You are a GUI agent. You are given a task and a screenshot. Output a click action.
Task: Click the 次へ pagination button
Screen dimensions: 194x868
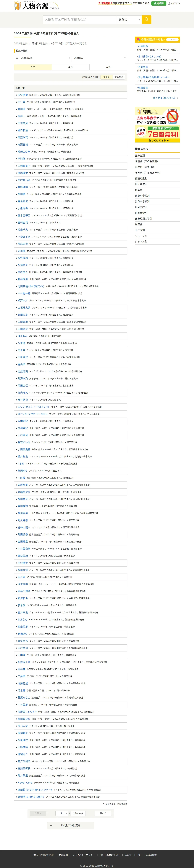click(103, 813)
